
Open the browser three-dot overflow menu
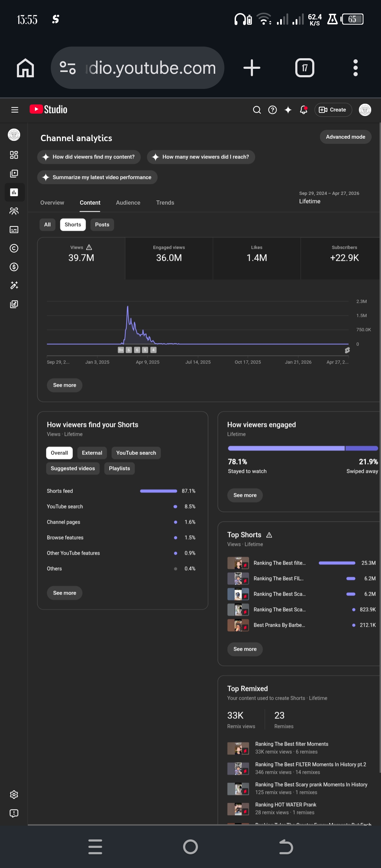pyautogui.click(x=355, y=68)
